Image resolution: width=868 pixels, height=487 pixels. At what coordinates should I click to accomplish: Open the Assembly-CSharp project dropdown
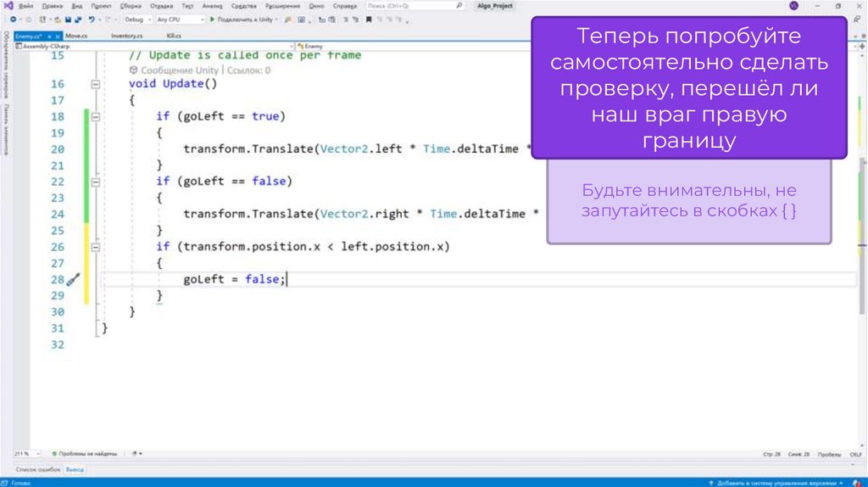pos(154,47)
